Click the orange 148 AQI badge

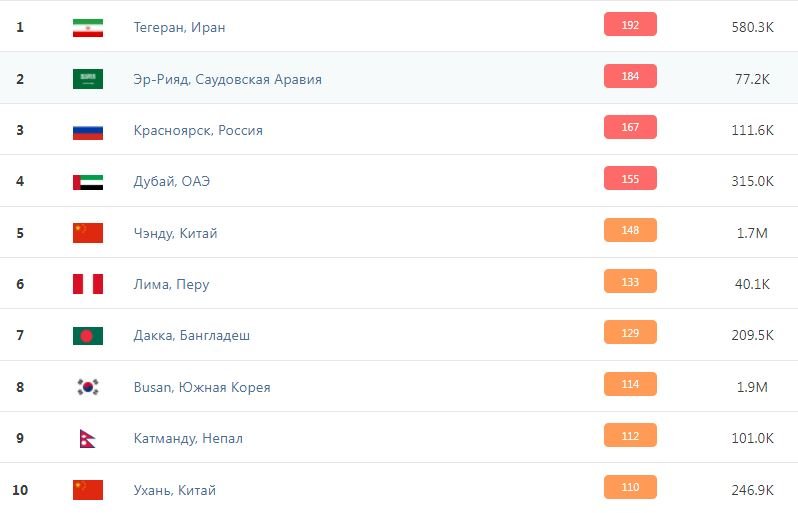(630, 231)
